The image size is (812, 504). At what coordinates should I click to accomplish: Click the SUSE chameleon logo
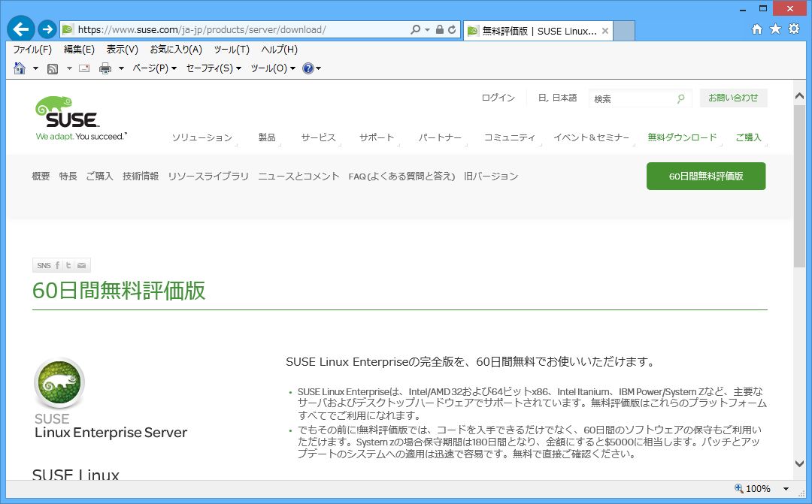(x=66, y=116)
